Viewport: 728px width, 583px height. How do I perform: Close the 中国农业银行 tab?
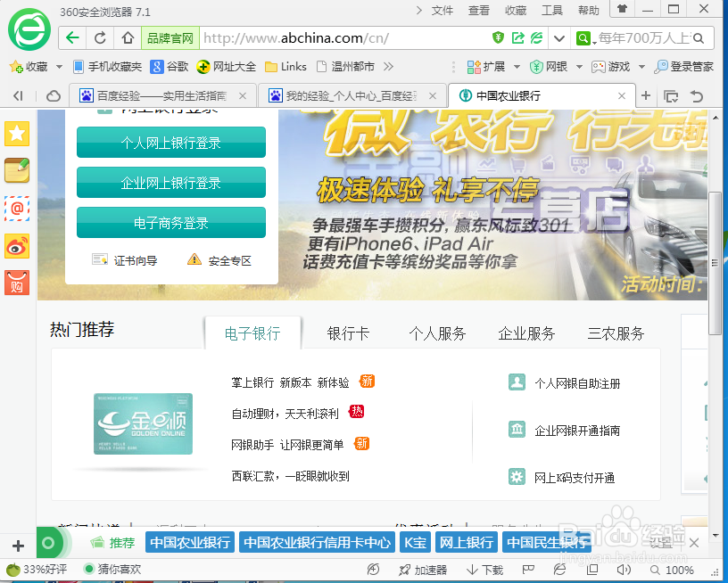[x=622, y=96]
